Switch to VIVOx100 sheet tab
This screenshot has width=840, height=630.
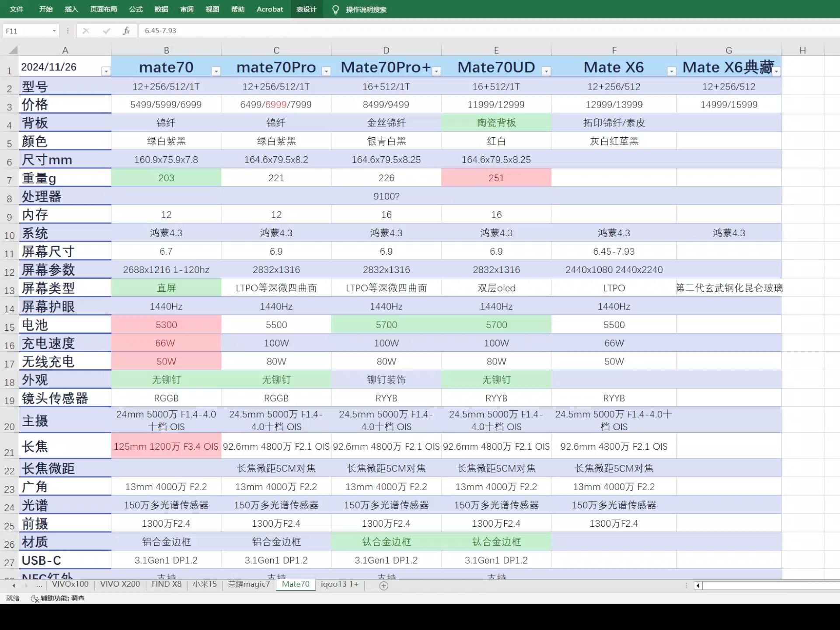70,584
